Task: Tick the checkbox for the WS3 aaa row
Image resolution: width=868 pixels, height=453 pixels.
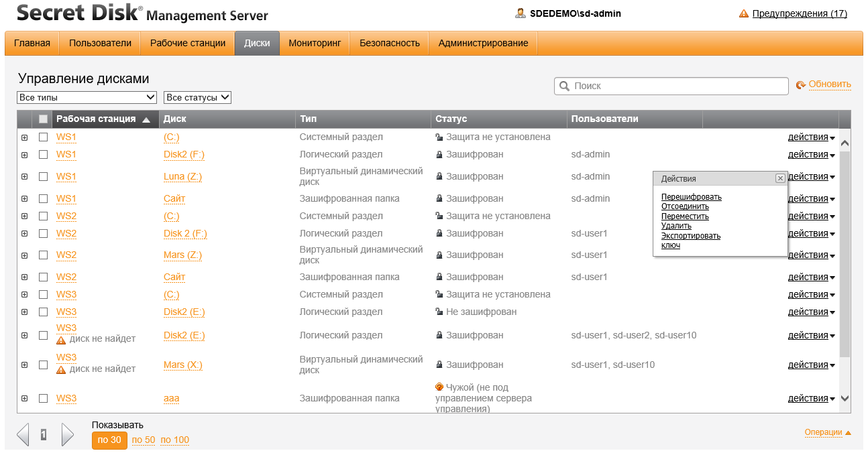Action: click(44, 399)
